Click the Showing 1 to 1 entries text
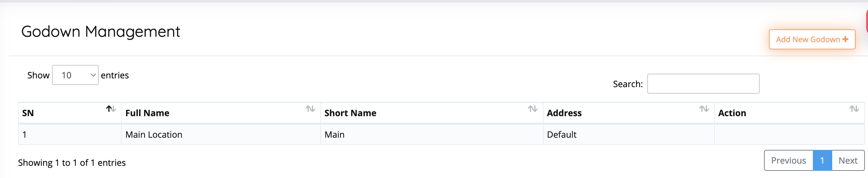Image resolution: width=868 pixels, height=178 pixels. (72, 163)
